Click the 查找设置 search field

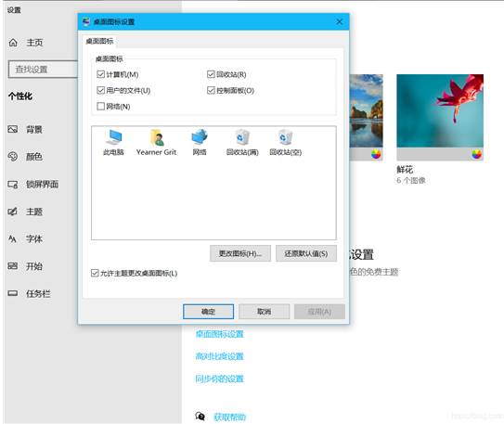point(43,69)
